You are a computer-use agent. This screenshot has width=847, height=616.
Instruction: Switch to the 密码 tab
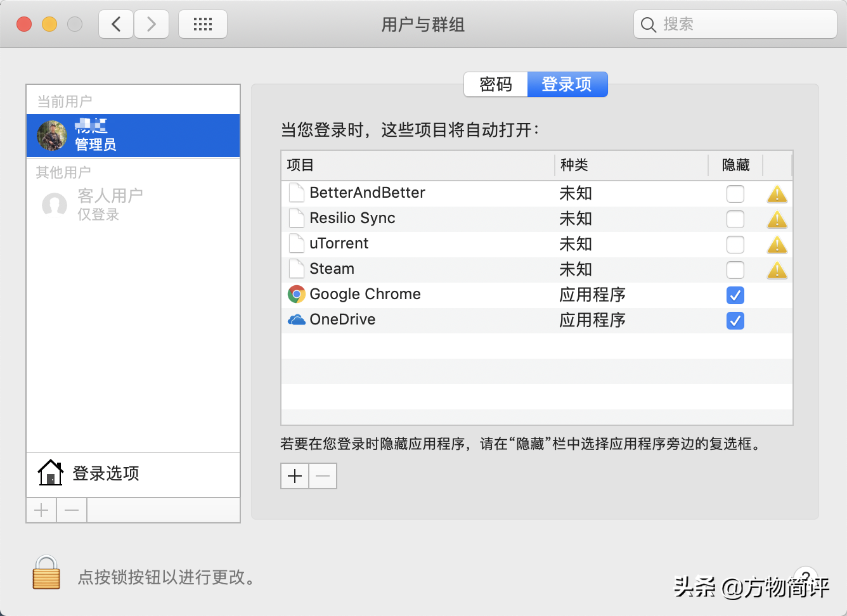click(x=496, y=84)
